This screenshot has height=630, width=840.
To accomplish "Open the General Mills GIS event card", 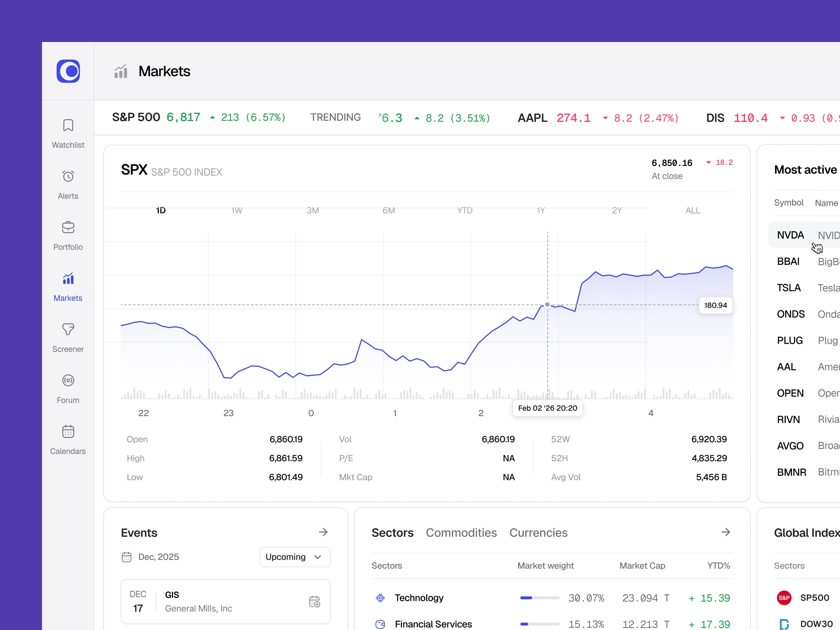I will point(225,602).
